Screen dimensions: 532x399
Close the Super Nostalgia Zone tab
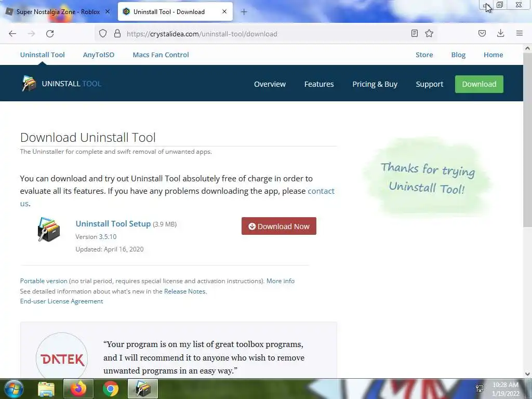108,11
